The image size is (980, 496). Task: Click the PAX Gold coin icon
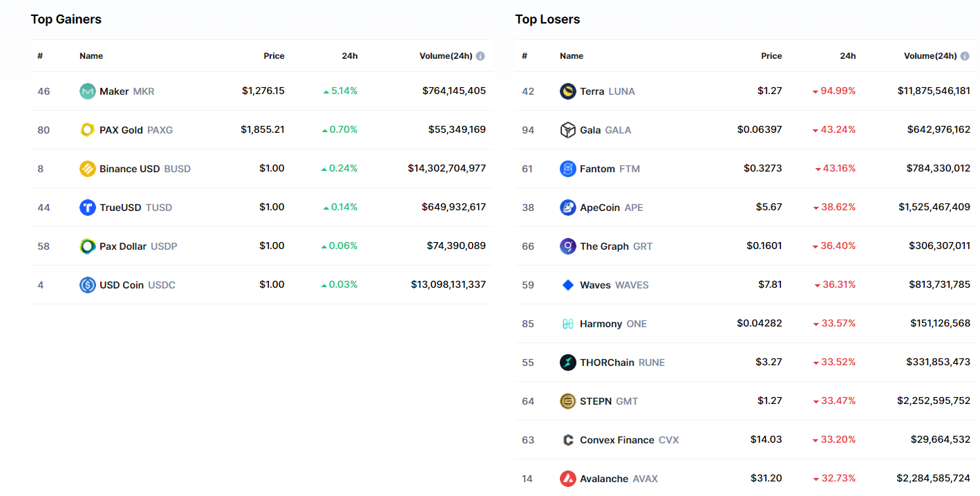tap(87, 130)
